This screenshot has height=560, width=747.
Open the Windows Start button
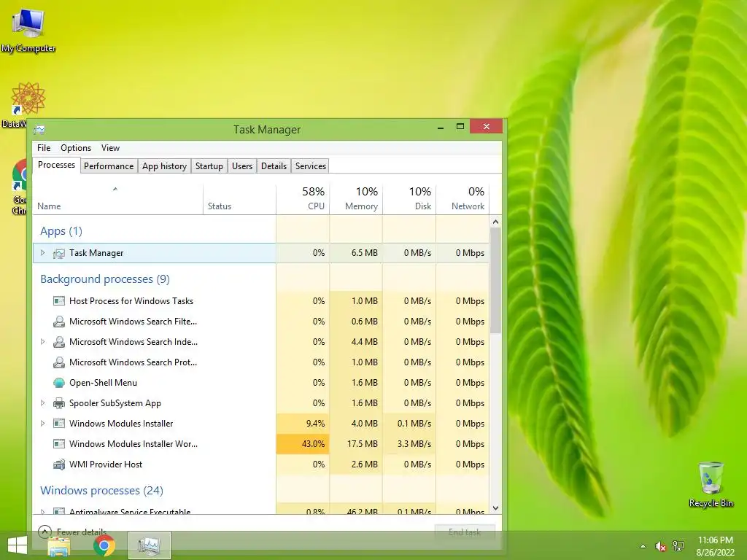(18, 545)
